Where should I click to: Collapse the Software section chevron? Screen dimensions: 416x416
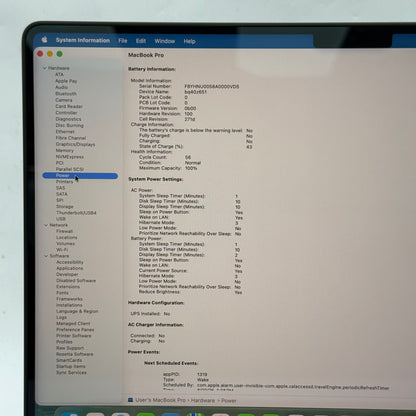pyautogui.click(x=46, y=256)
